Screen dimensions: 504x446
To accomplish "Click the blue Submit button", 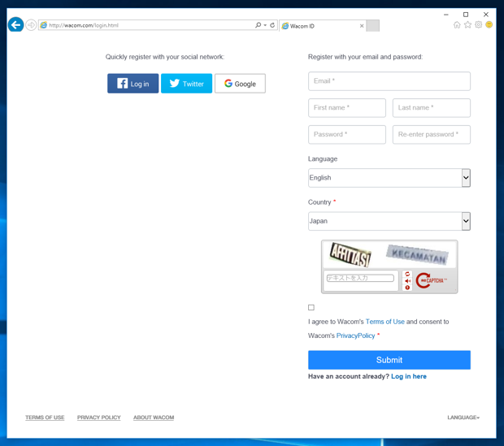I will (389, 360).
